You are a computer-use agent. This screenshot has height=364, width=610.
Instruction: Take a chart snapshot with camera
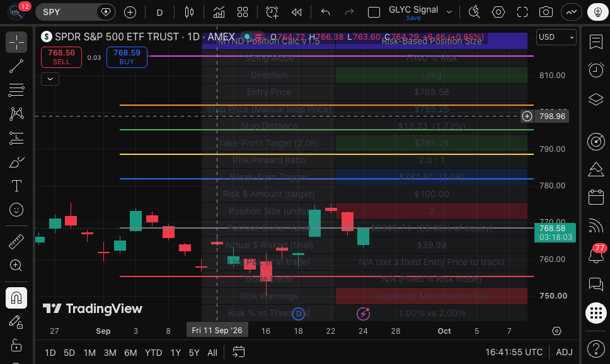point(546,13)
